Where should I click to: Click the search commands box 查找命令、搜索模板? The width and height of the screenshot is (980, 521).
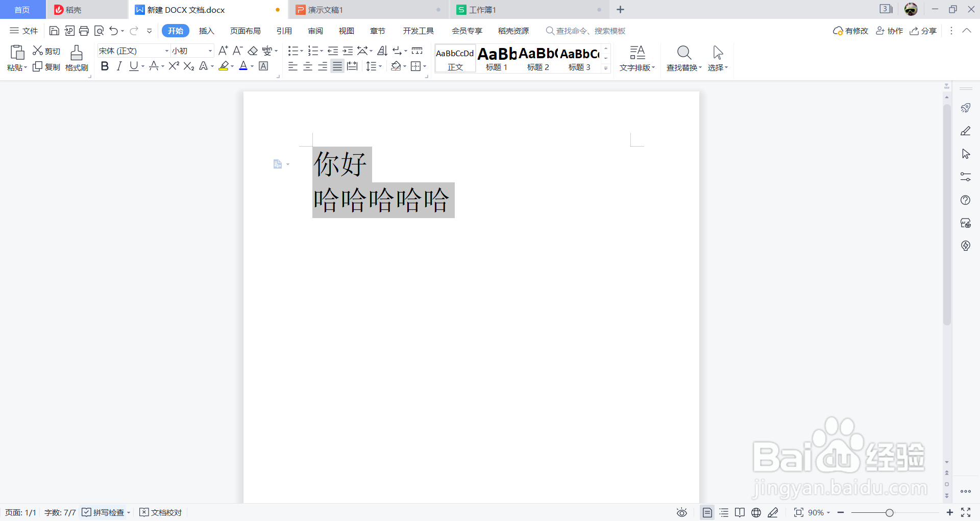(586, 31)
